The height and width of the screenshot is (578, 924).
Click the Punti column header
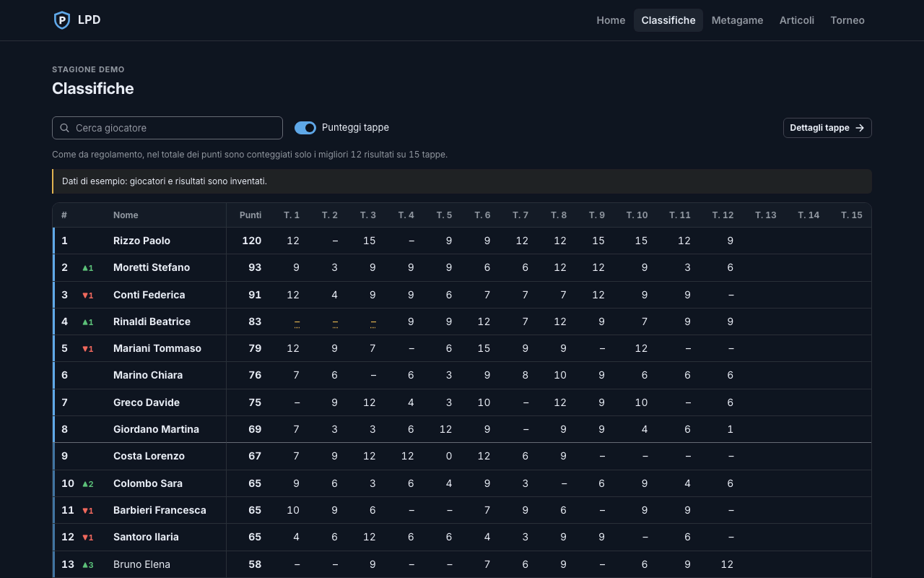(250, 215)
